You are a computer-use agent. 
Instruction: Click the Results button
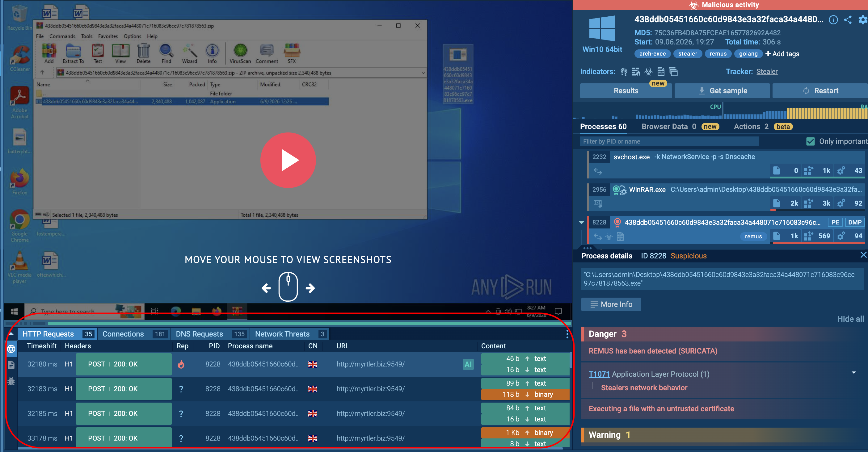[626, 90]
